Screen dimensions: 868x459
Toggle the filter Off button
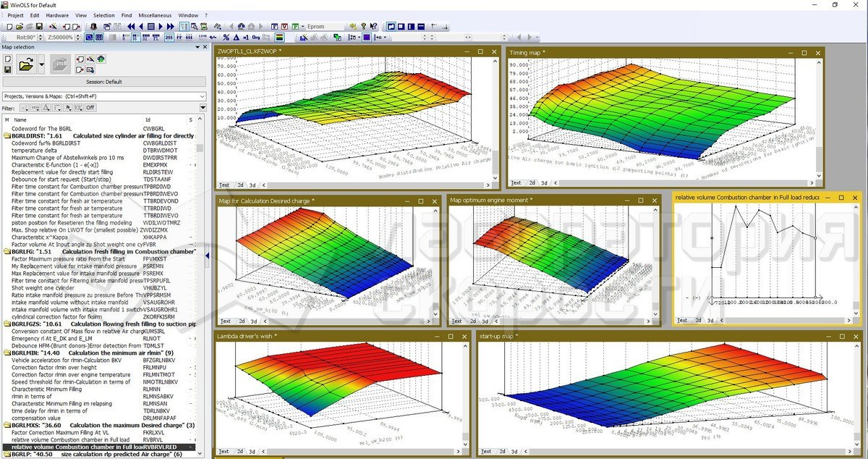point(90,107)
